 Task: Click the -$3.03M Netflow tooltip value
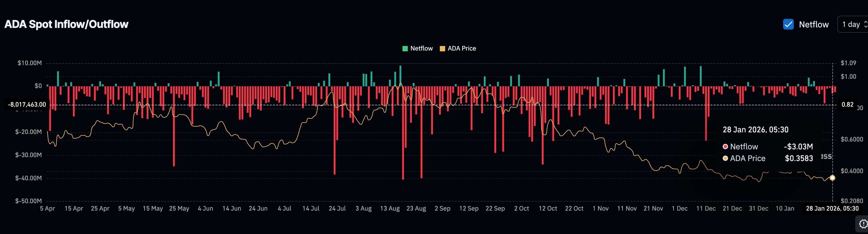click(798, 147)
